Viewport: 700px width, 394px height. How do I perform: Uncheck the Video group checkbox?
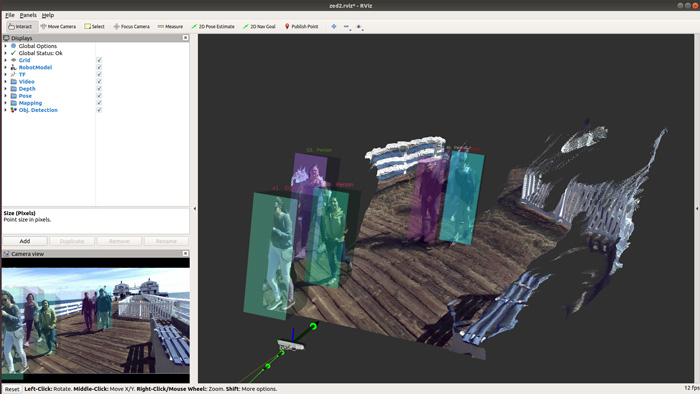(x=99, y=82)
